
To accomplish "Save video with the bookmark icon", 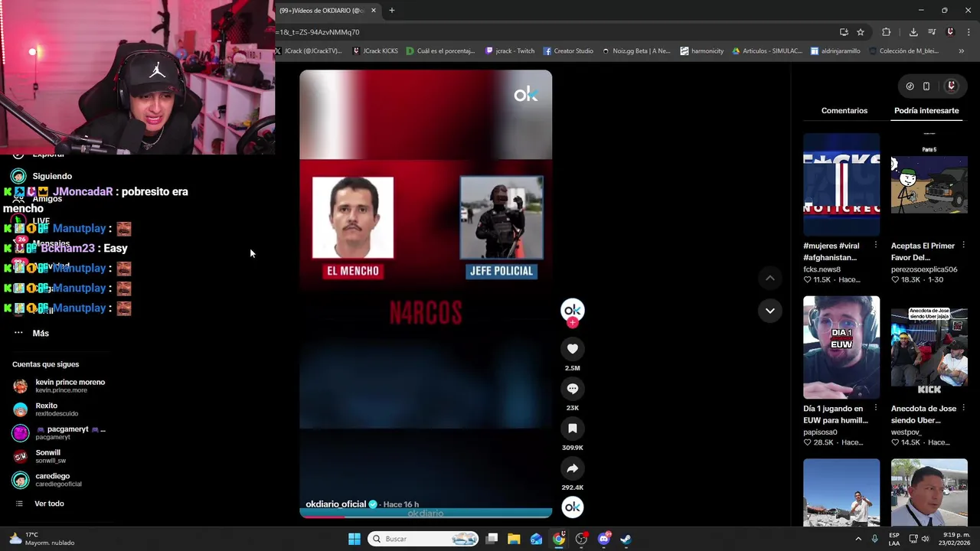I will point(573,429).
